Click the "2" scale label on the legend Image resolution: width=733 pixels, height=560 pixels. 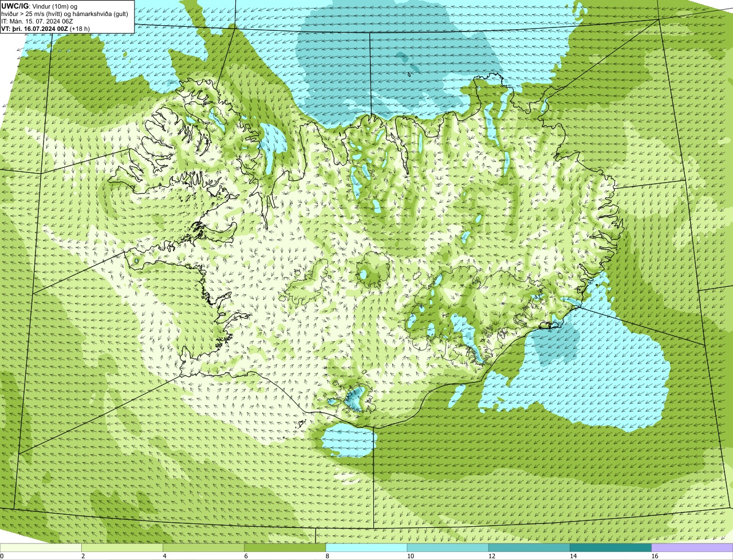(x=83, y=556)
